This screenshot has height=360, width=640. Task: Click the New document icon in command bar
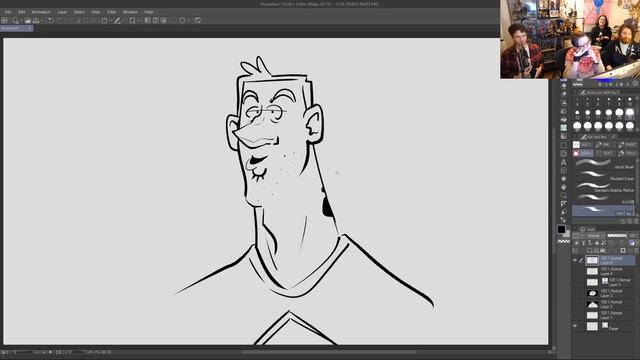point(16,20)
